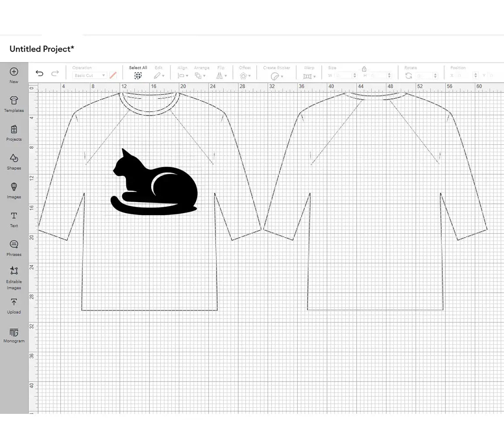Open the Monogram tool

click(x=14, y=336)
